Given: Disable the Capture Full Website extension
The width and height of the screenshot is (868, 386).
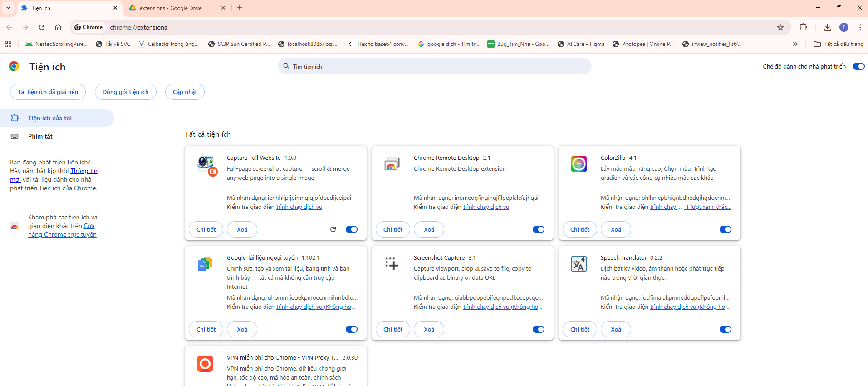Looking at the screenshot, I should pyautogui.click(x=352, y=229).
